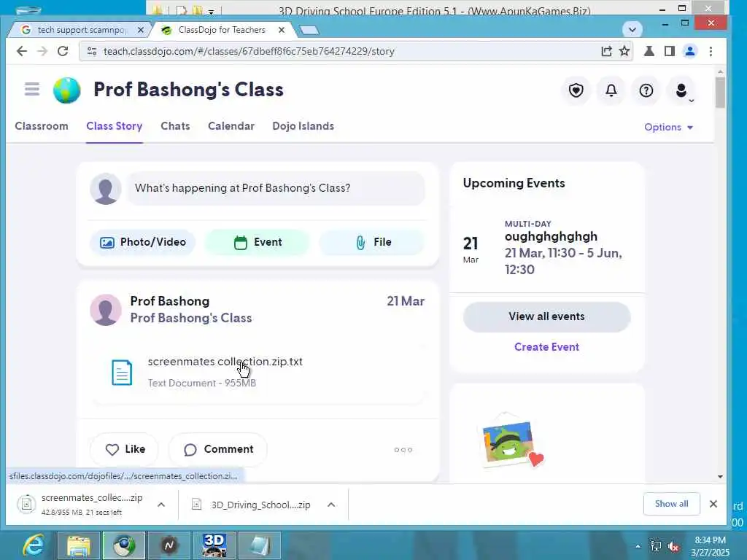Click the post composer text field
The width and height of the screenshot is (747, 560).
pos(275,188)
